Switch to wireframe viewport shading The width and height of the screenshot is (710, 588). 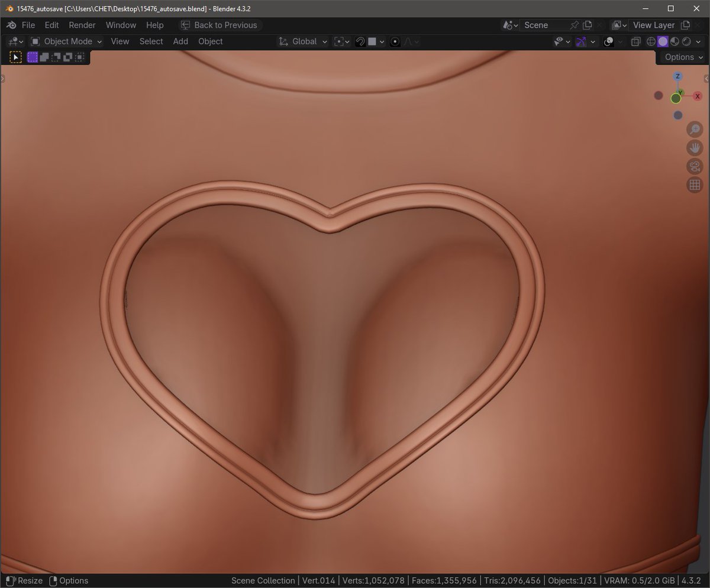click(x=651, y=41)
